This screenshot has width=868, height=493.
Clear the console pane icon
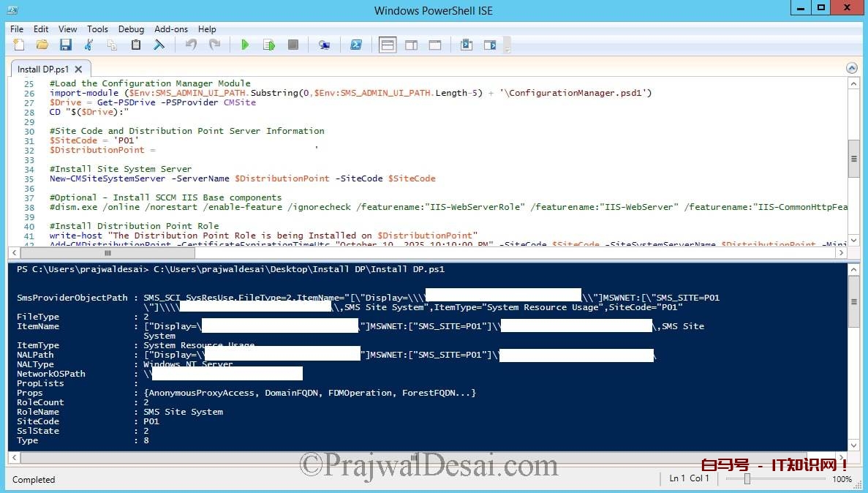(x=159, y=45)
